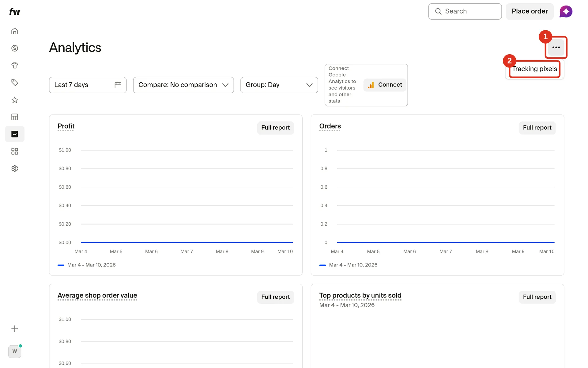Click Profit chart legend Mar 4 - Mar 10, 2026
The height and width of the screenshot is (368, 588).
point(87,265)
